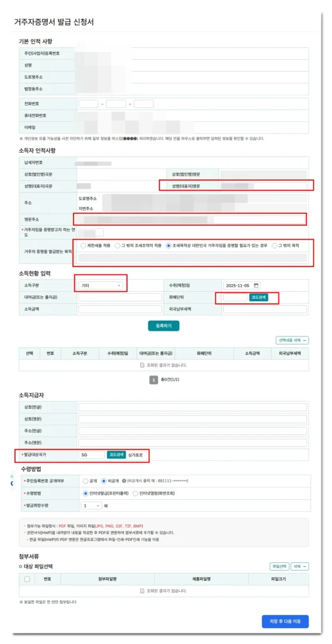The image size is (332, 644).
Task: Choose 공개 for 주민등록번호 공개여부
Action: [x=86, y=480]
